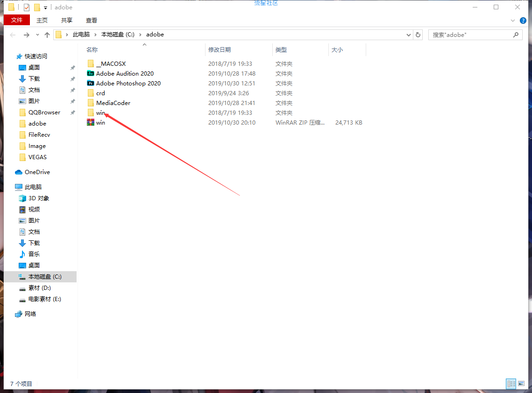
Task: Switch to details view layout
Action: (511, 384)
